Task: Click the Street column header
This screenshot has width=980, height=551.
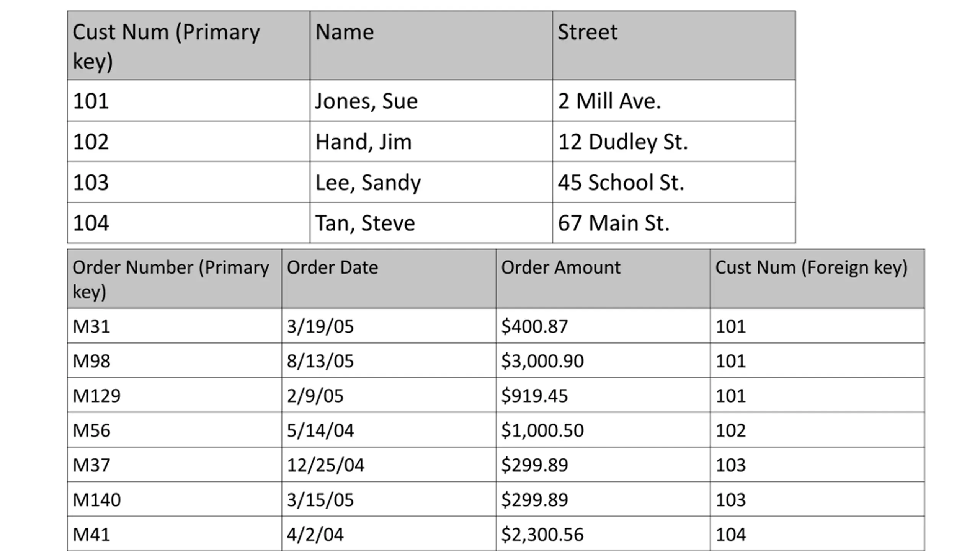Action: 674,46
